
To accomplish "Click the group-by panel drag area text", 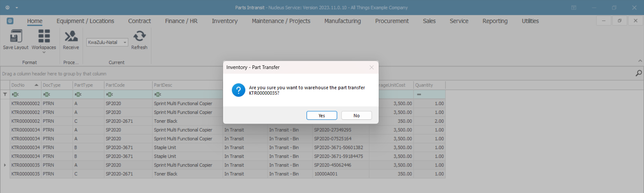I will [54, 74].
